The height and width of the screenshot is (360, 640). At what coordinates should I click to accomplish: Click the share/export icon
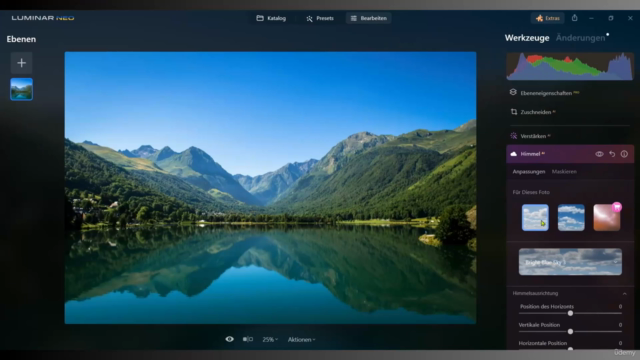pos(574,18)
